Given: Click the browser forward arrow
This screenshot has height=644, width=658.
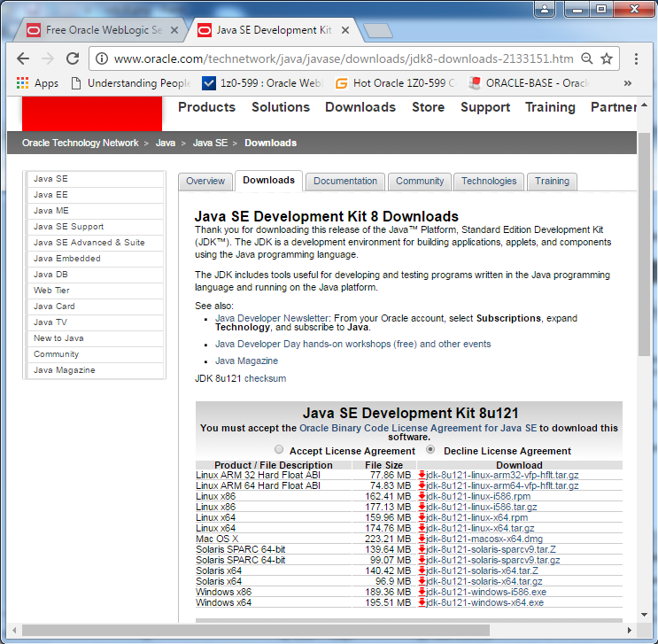Looking at the screenshot, I should 48,58.
